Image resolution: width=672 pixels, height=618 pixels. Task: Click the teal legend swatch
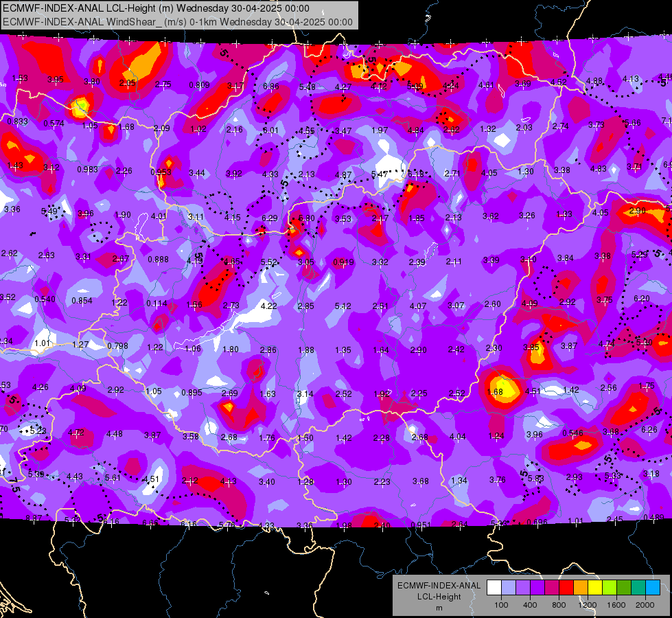coord(638,587)
